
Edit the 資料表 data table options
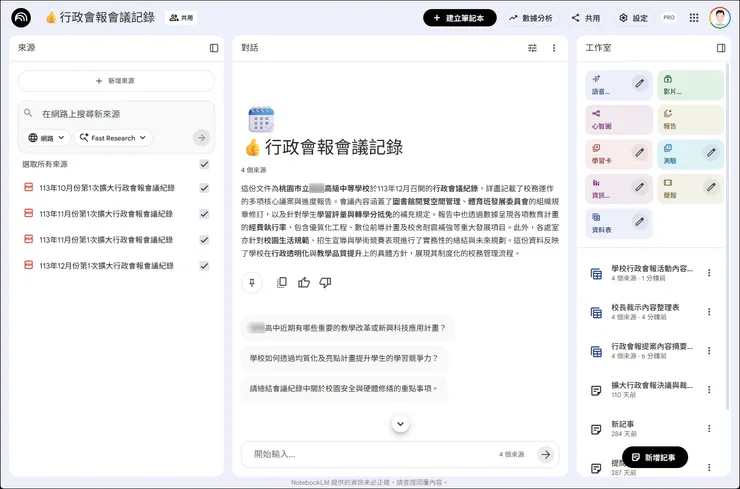[x=639, y=221]
